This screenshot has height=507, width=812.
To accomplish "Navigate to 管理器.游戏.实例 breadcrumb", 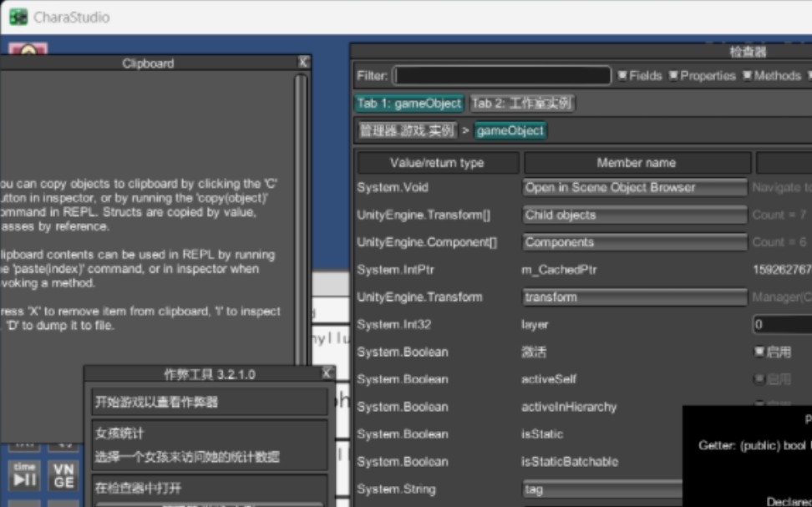I will point(407,130).
